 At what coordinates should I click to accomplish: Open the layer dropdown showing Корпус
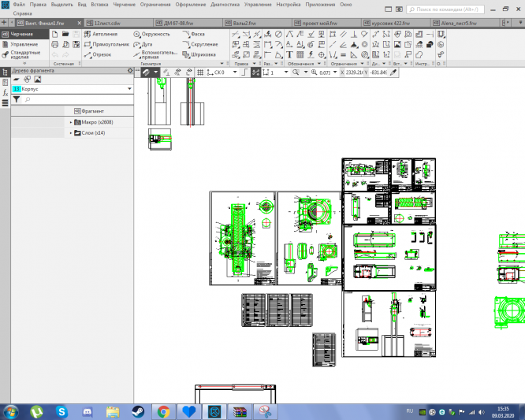129,89
